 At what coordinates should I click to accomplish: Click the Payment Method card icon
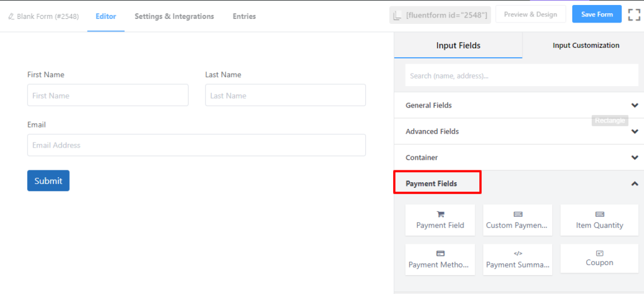(440, 253)
